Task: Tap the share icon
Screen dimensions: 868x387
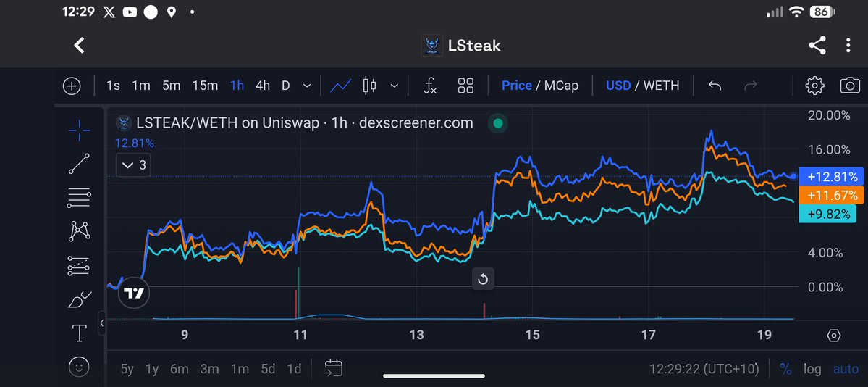Action: 817,46
